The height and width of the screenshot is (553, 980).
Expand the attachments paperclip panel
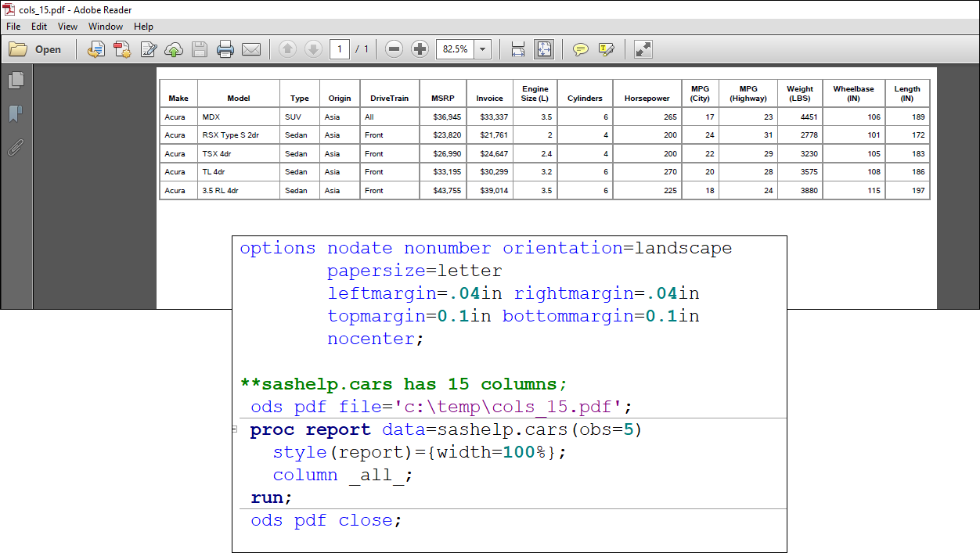(x=16, y=147)
